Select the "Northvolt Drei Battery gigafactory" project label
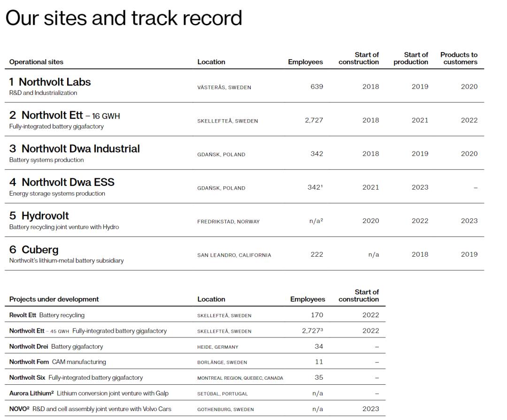 [56, 347]
